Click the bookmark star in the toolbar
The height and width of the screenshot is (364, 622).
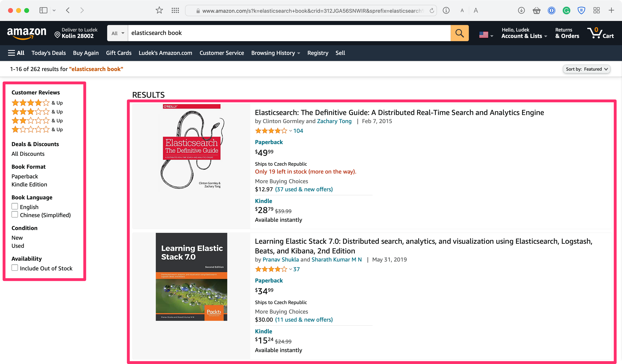[159, 10]
